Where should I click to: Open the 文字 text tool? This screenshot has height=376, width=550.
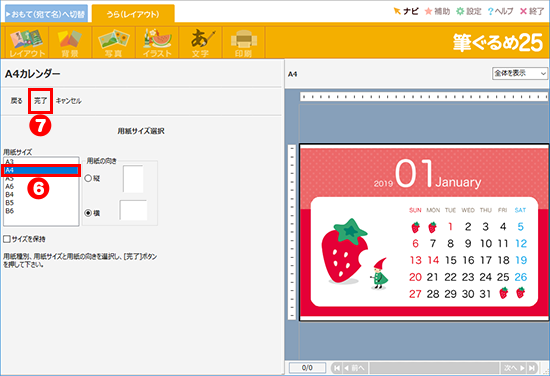200,43
